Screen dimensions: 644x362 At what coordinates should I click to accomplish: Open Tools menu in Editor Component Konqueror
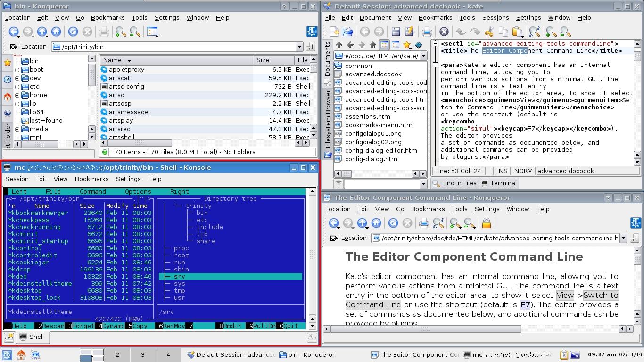pyautogui.click(x=459, y=209)
